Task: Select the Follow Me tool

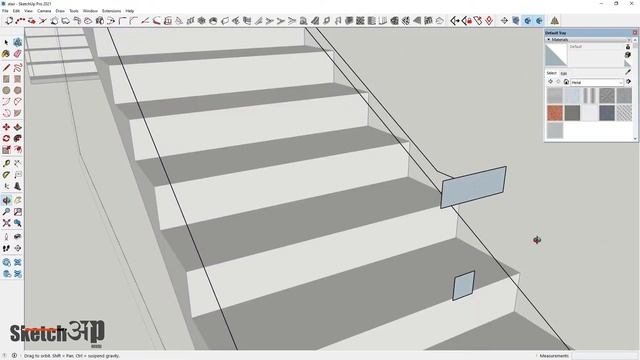Action: pyautogui.click(x=18, y=139)
